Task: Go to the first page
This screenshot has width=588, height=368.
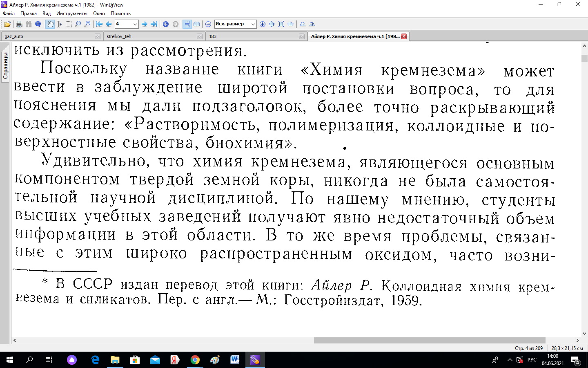Action: pyautogui.click(x=99, y=24)
